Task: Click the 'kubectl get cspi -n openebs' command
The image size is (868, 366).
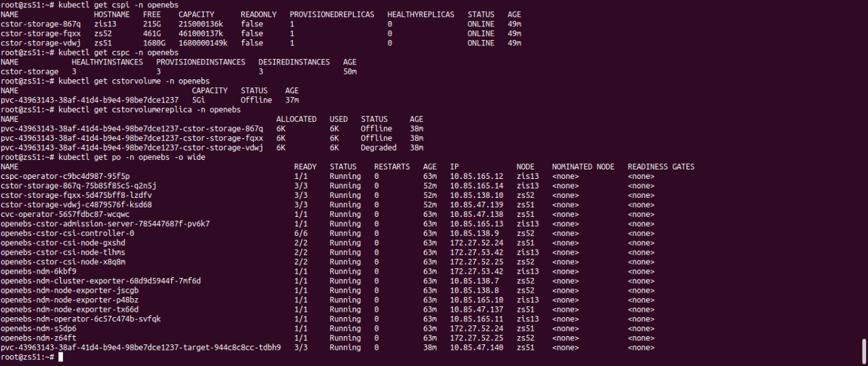Action: coord(119,5)
